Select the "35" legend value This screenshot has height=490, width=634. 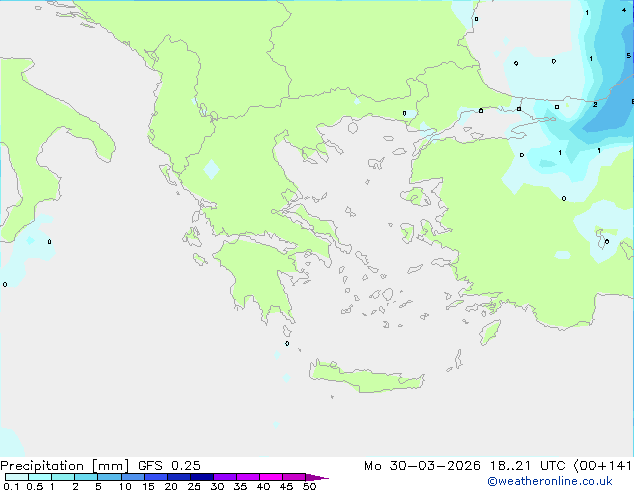click(x=240, y=486)
